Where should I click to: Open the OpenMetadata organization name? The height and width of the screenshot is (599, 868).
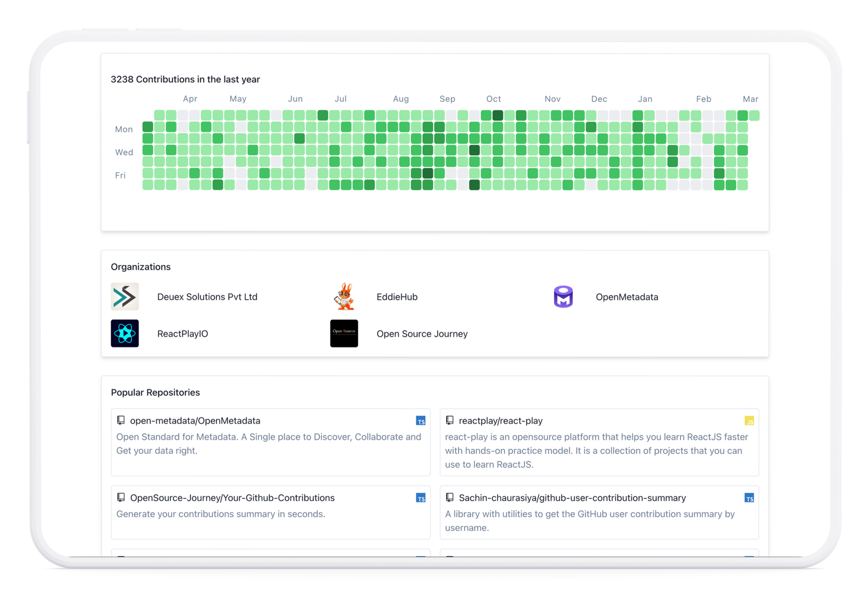point(627,297)
